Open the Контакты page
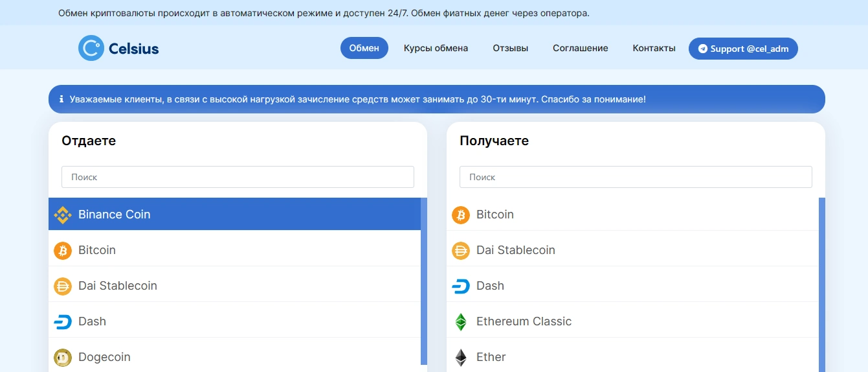Screen dimensions: 868x372 654,48
